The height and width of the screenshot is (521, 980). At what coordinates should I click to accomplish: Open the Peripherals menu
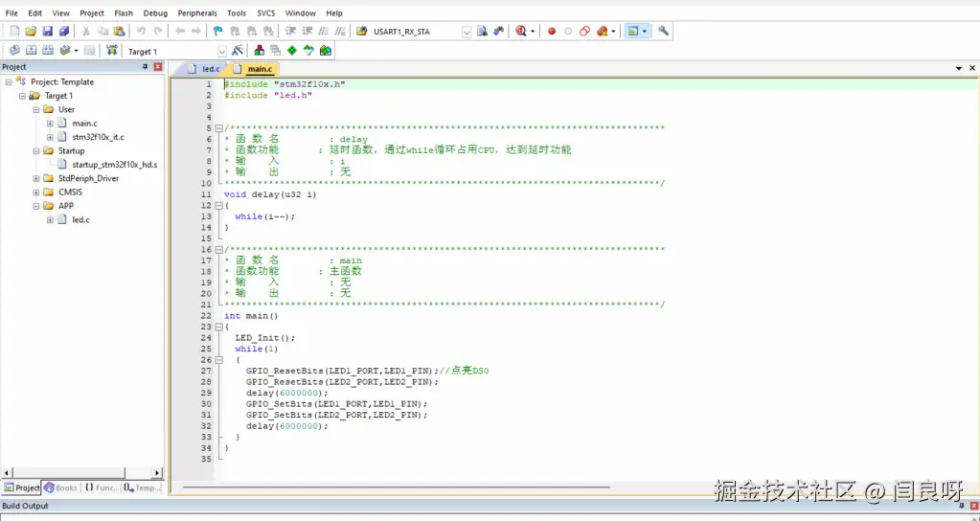pos(197,12)
